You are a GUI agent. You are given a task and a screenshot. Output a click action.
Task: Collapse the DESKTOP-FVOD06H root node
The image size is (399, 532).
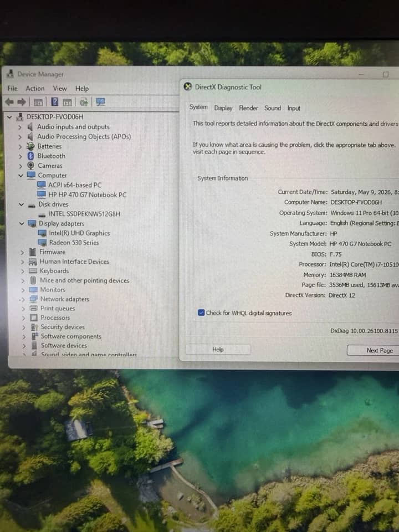pos(9,117)
